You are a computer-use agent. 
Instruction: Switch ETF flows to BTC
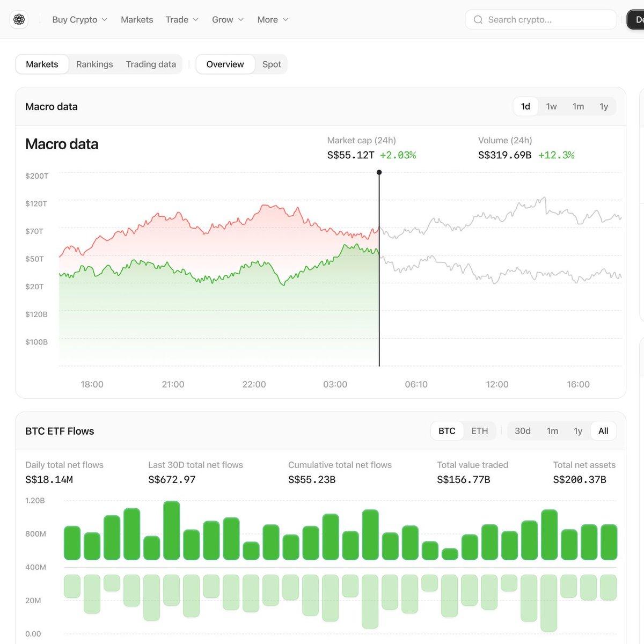point(447,431)
